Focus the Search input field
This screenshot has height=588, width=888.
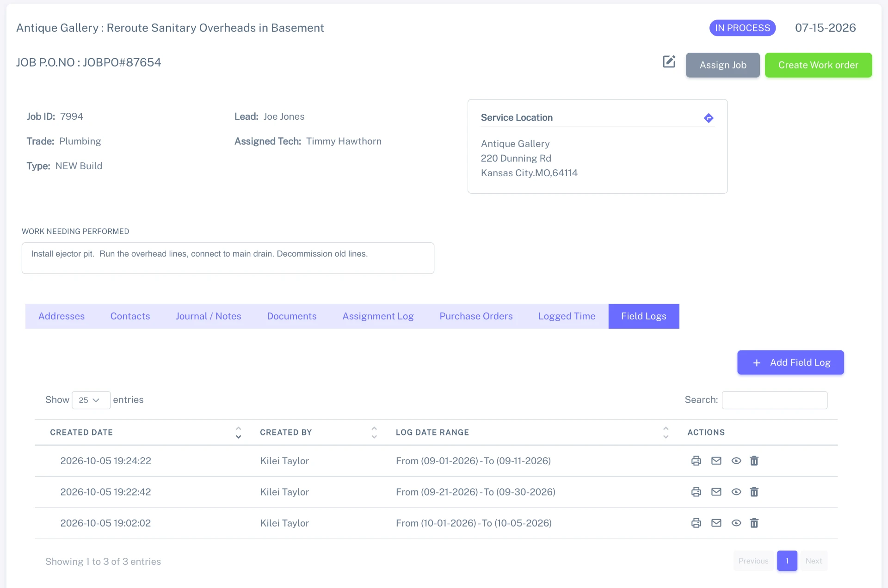[774, 400]
